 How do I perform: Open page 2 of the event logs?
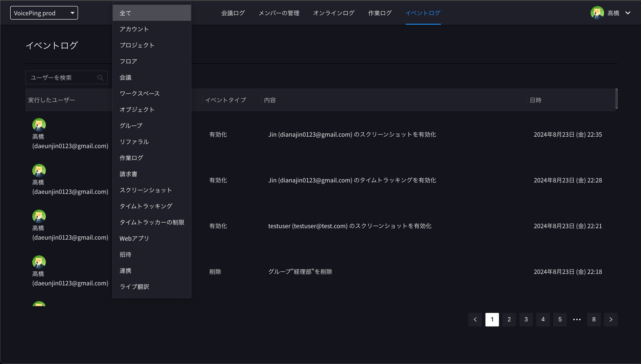click(509, 319)
